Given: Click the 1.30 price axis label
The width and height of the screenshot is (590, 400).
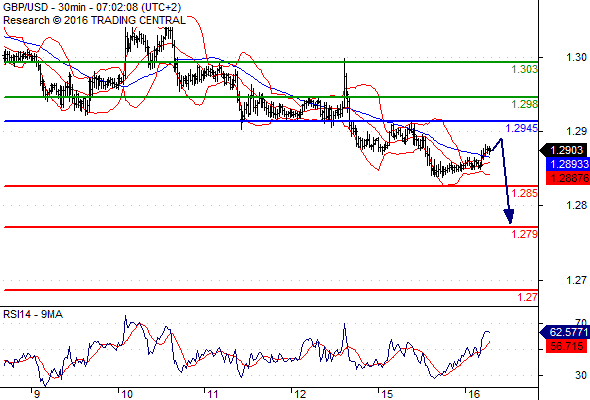Looking at the screenshot, I should pos(576,57).
